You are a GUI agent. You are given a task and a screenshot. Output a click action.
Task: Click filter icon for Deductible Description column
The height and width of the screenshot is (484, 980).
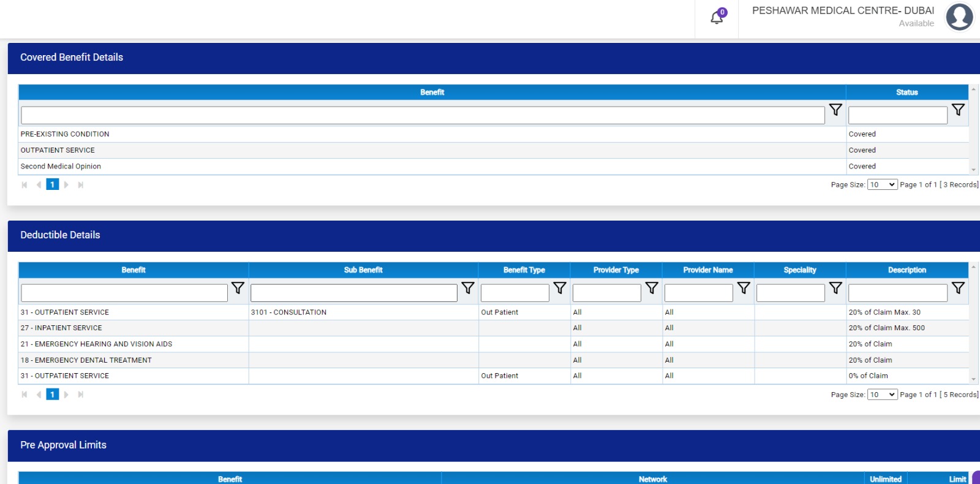958,288
